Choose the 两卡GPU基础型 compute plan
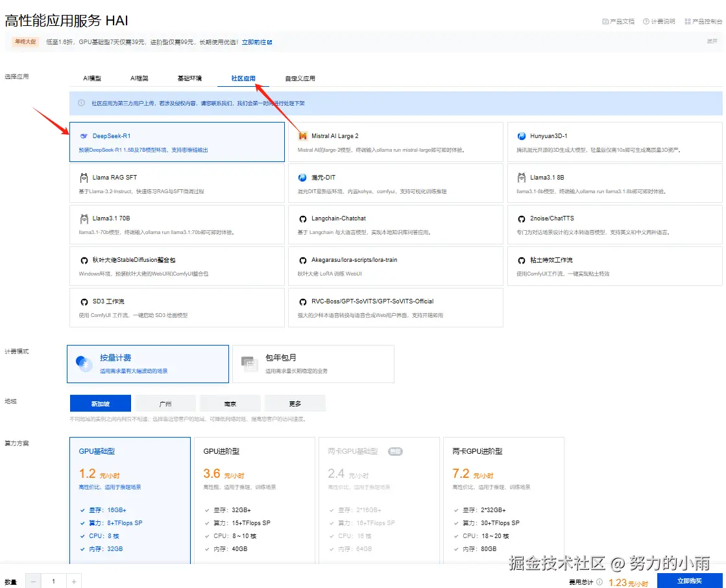726x588 pixels. (x=379, y=500)
